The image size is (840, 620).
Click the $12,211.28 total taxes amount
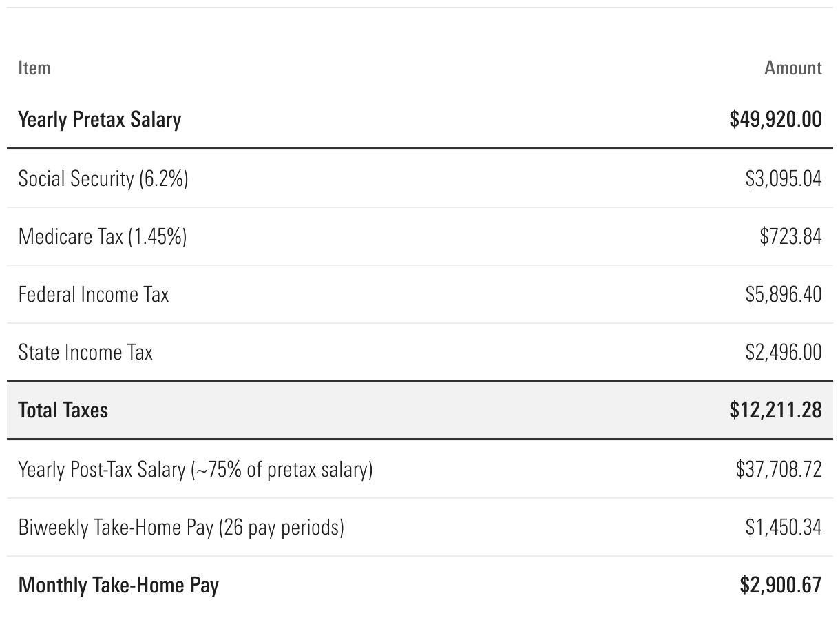(775, 410)
